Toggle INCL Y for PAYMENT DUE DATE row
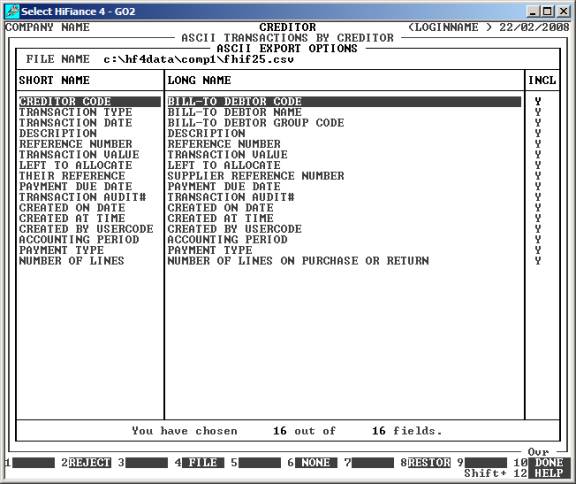This screenshot has width=576, height=484. (538, 187)
